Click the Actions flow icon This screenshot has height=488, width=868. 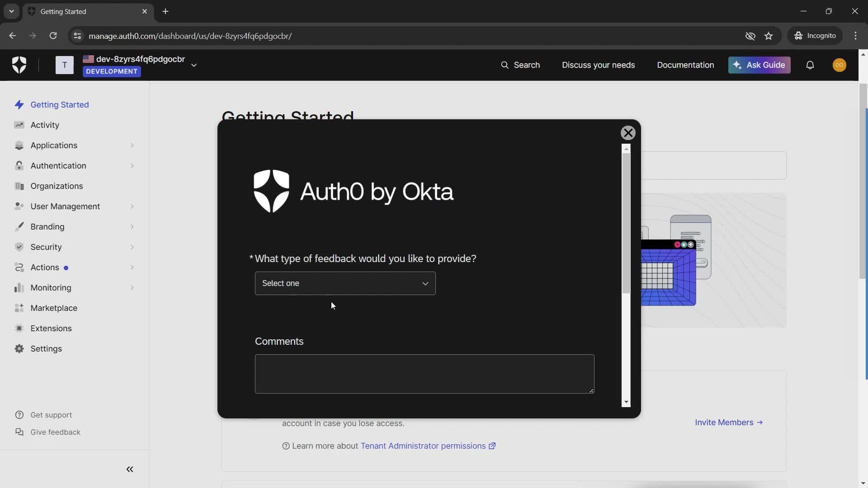click(19, 267)
